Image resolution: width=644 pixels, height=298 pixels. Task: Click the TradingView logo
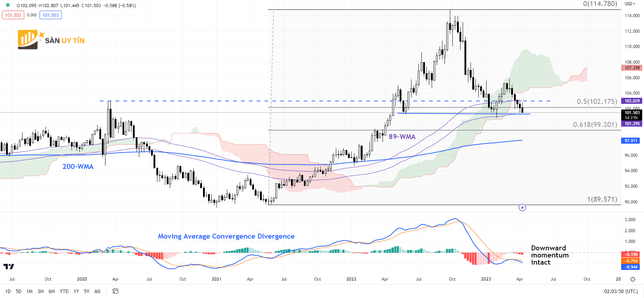click(9, 266)
